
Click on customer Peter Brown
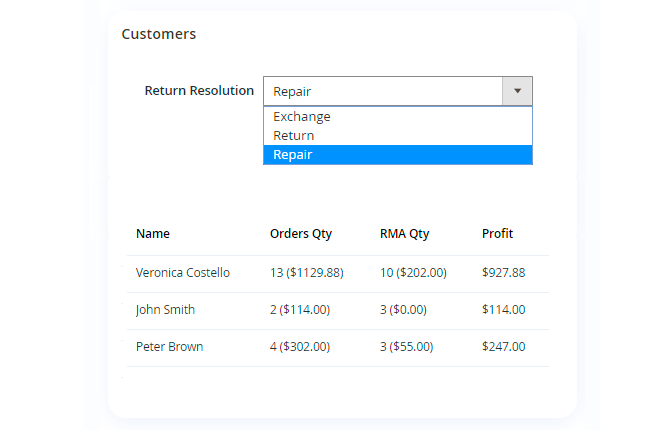170,347
